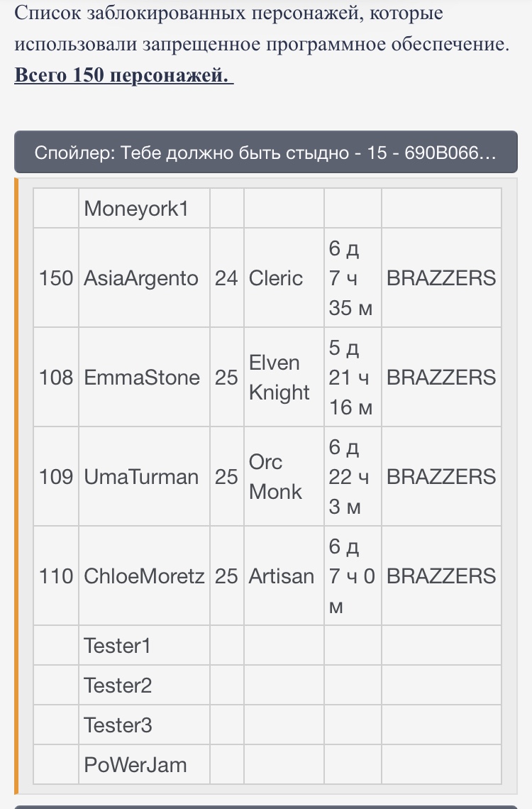Select the Moneyork1 table cell
The image size is (532, 809).
pos(144,209)
